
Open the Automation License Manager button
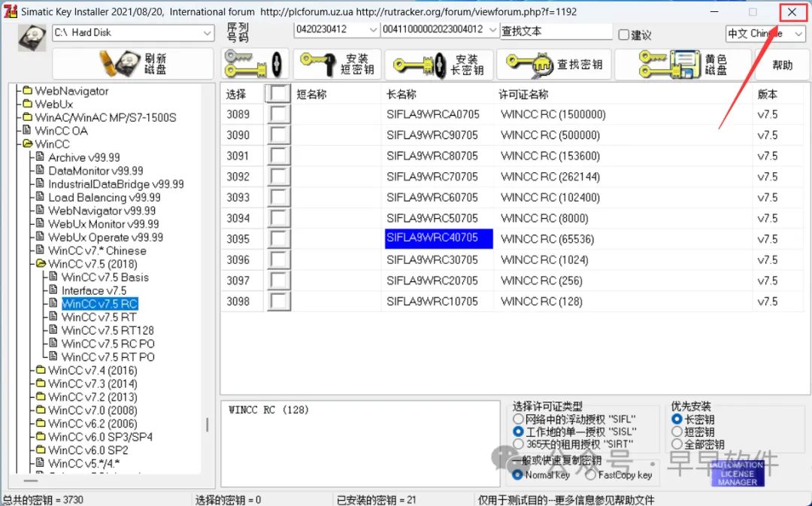pos(738,474)
